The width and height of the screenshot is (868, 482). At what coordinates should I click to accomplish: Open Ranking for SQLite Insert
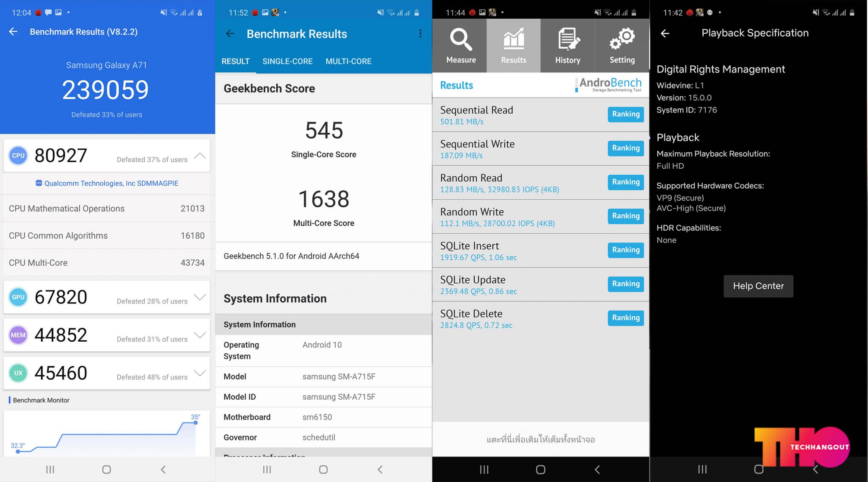(x=626, y=250)
